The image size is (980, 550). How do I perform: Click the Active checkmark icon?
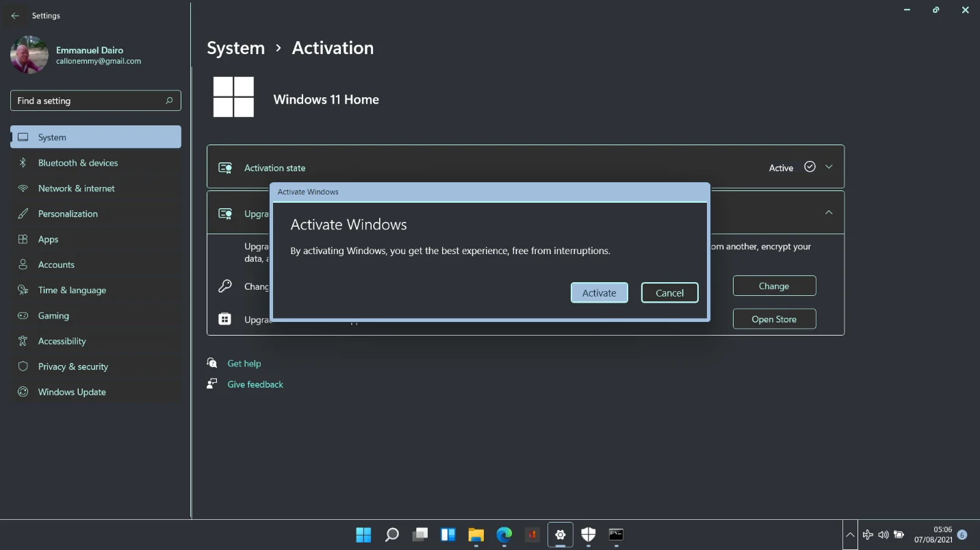pyautogui.click(x=810, y=166)
